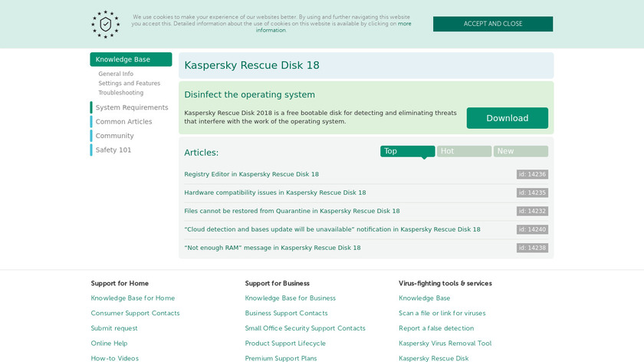Go to Common Articles section
Viewport: 644px width, 362px height.
[123, 122]
